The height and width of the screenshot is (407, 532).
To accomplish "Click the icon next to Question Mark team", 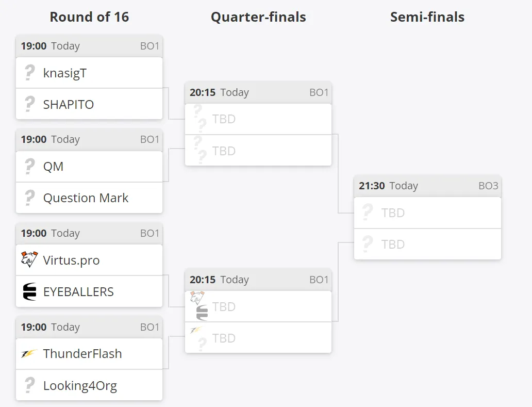I will coord(29,198).
